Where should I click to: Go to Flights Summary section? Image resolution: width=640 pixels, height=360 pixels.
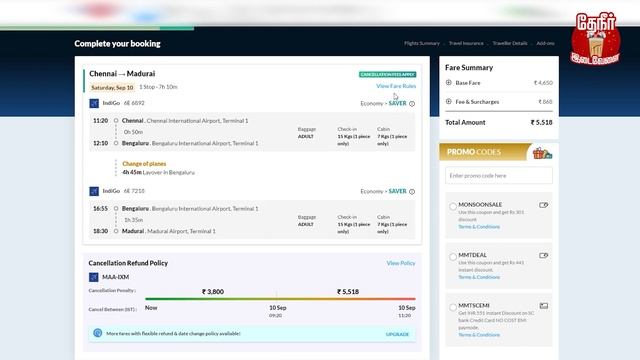pyautogui.click(x=422, y=43)
